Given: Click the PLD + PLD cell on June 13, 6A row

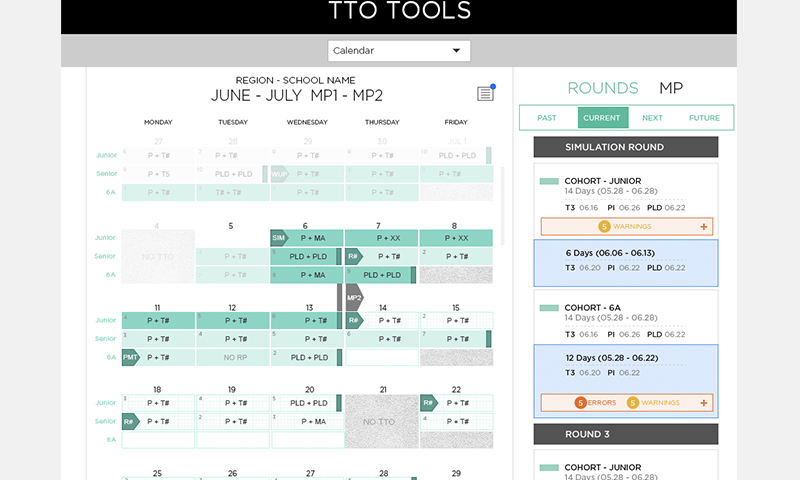Looking at the screenshot, I should 307,357.
